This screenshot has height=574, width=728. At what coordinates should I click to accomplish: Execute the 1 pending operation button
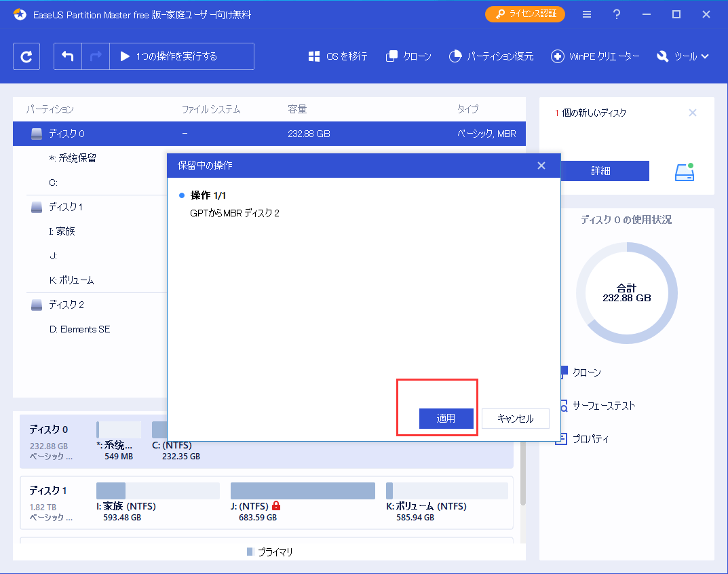pyautogui.click(x=182, y=56)
